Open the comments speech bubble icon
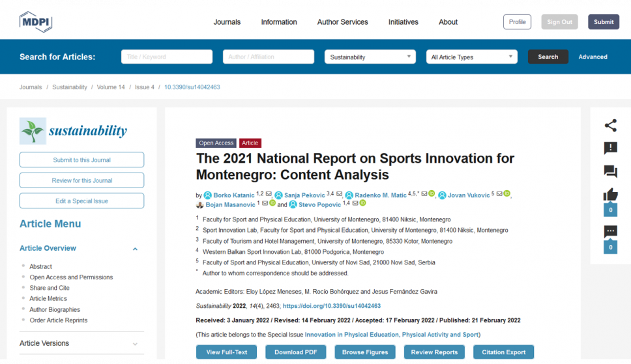 click(x=610, y=231)
